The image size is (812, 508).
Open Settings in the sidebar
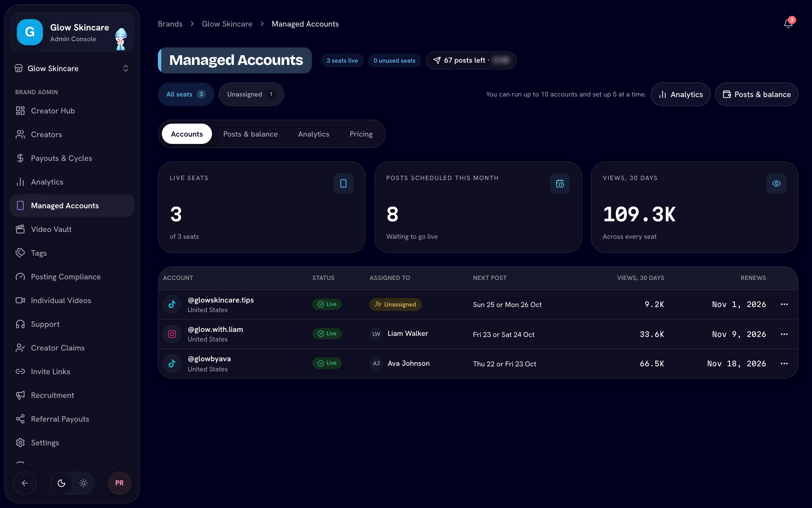pyautogui.click(x=72, y=443)
